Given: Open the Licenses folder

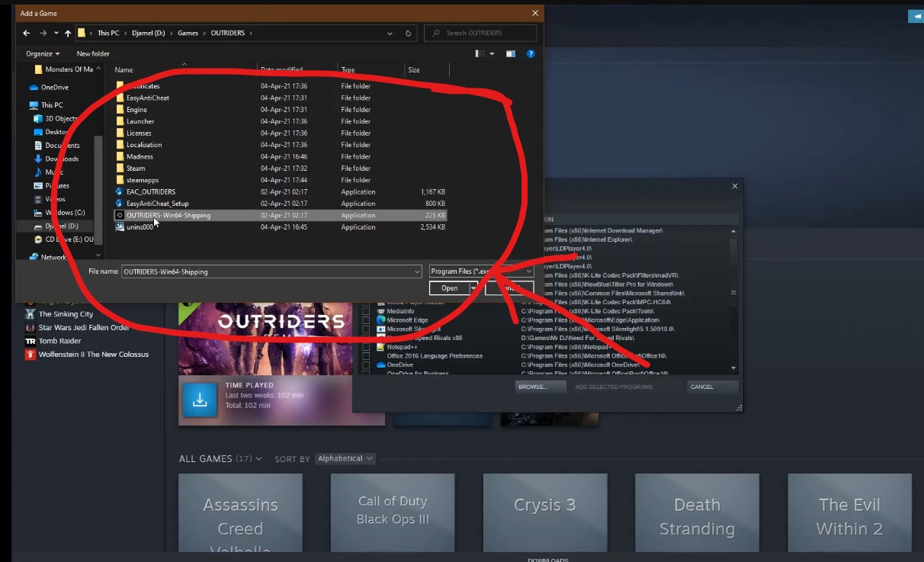Looking at the screenshot, I should (x=139, y=133).
